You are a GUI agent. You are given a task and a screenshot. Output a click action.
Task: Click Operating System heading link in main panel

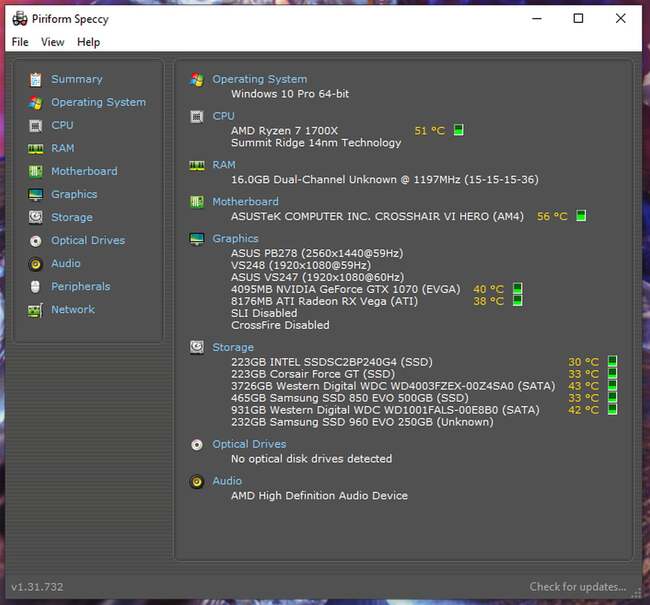click(260, 79)
